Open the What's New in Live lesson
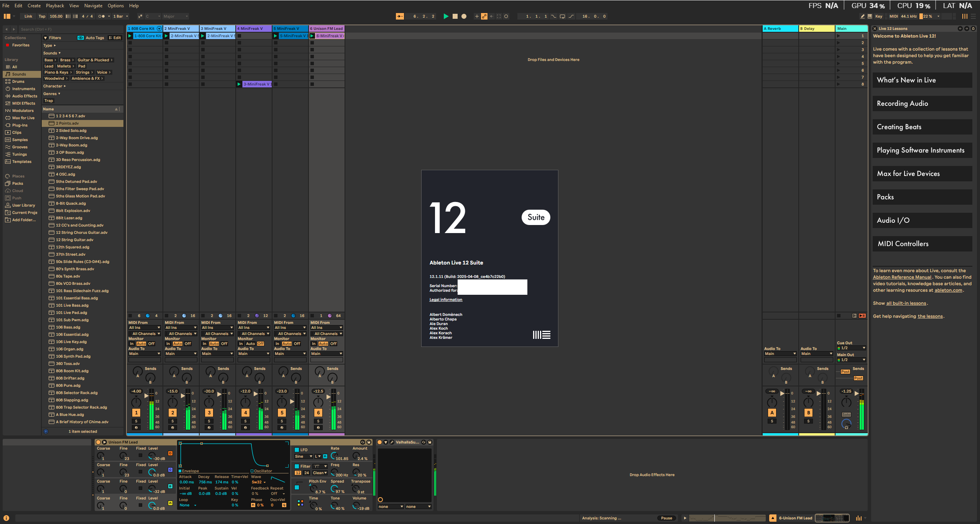Screen dimensions: 980x524 coord(922,80)
